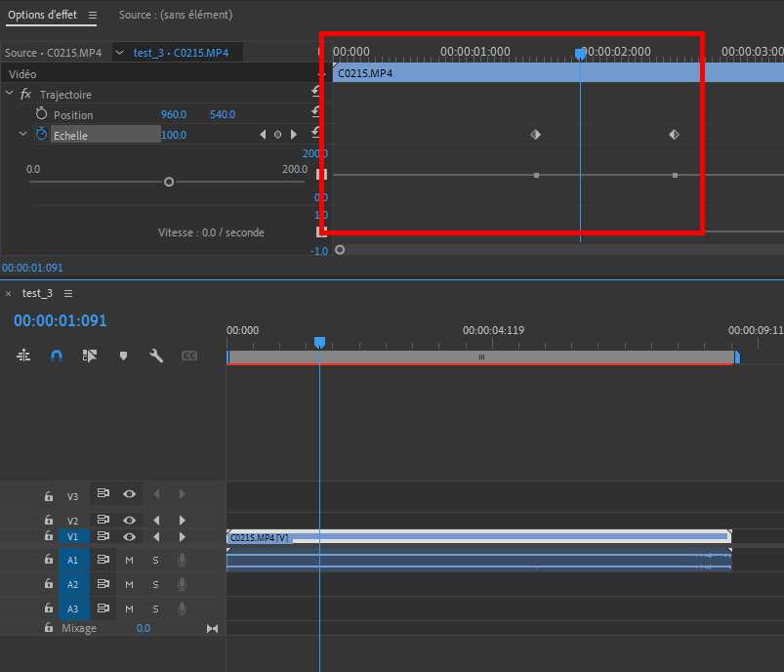
Task: Add a marker with shield icon
Action: [123, 356]
